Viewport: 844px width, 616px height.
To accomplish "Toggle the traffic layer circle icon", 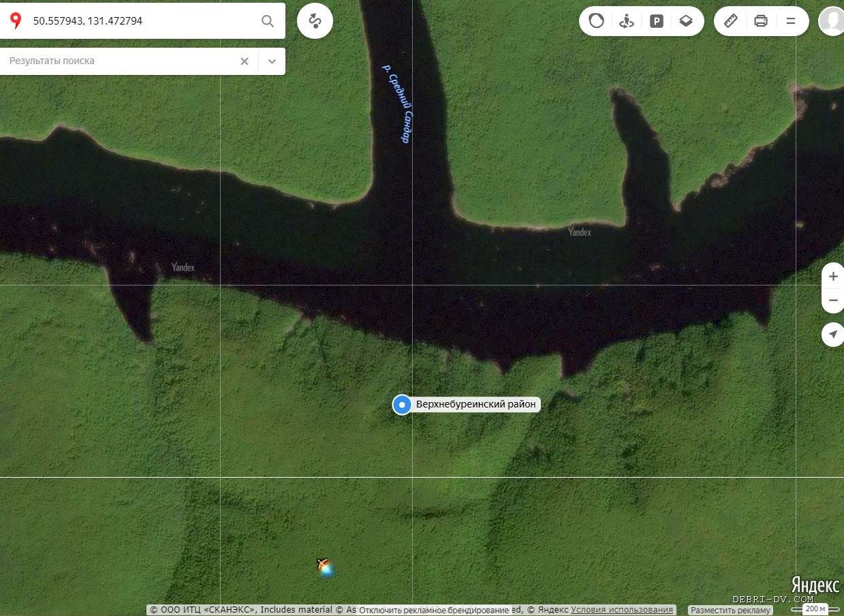I will point(596,21).
